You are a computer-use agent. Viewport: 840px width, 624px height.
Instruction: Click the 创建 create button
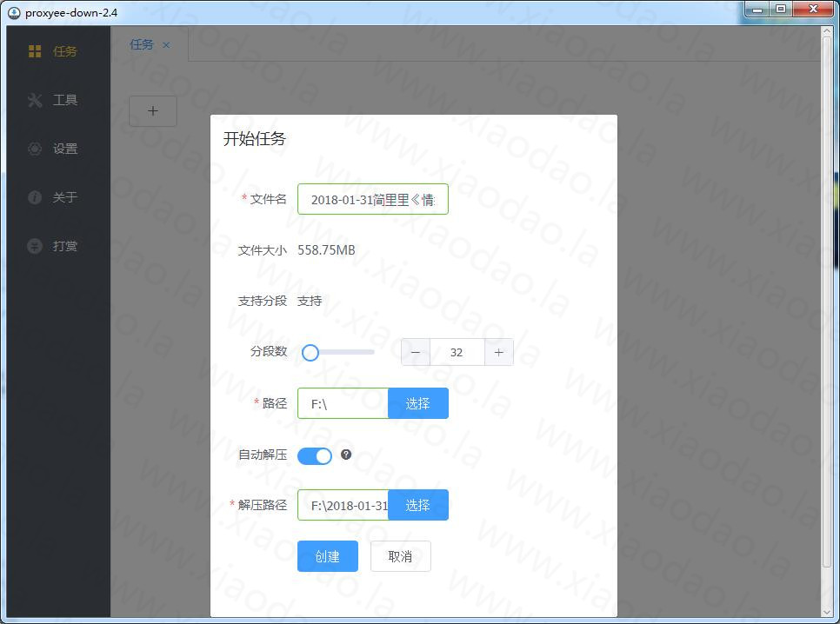pyautogui.click(x=327, y=556)
